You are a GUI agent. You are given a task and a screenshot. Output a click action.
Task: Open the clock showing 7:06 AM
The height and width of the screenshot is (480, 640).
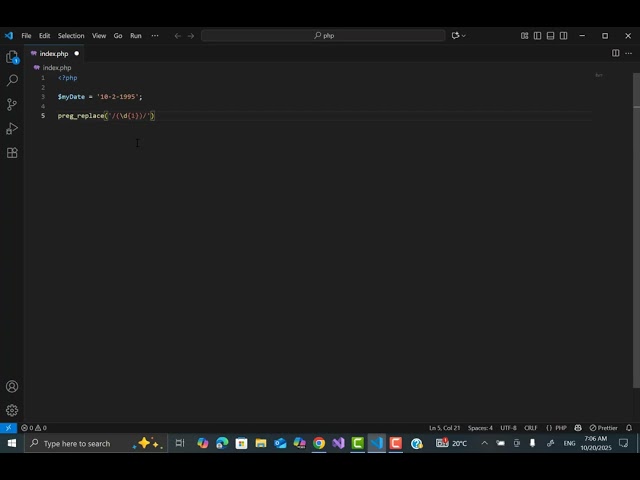coord(596,443)
